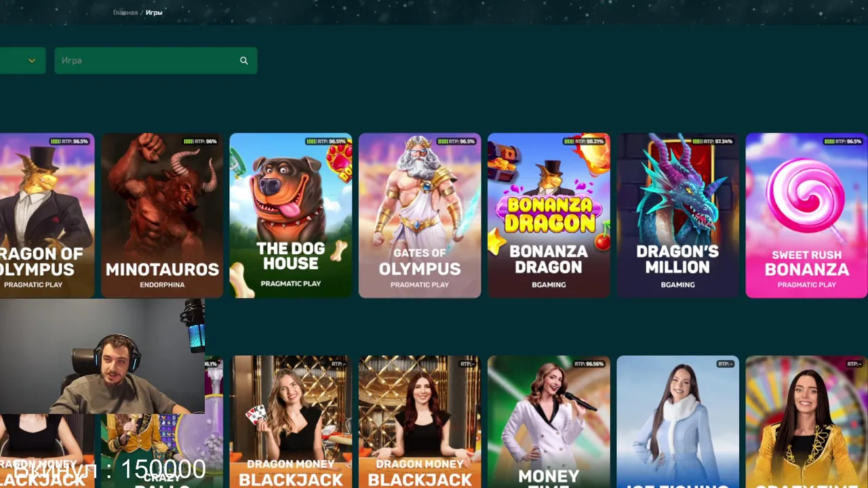Click RTP 96% badge on Minotauros
The image size is (868, 488).
point(201,142)
